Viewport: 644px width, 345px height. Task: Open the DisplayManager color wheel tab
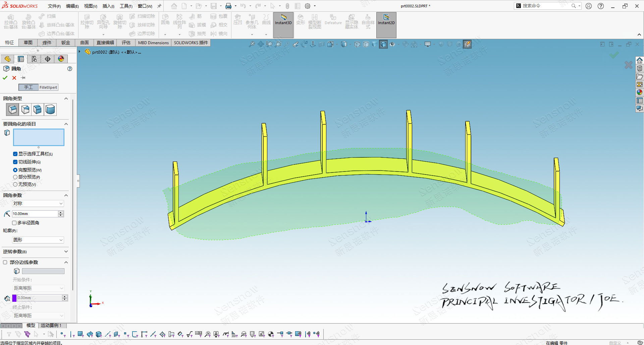click(61, 59)
